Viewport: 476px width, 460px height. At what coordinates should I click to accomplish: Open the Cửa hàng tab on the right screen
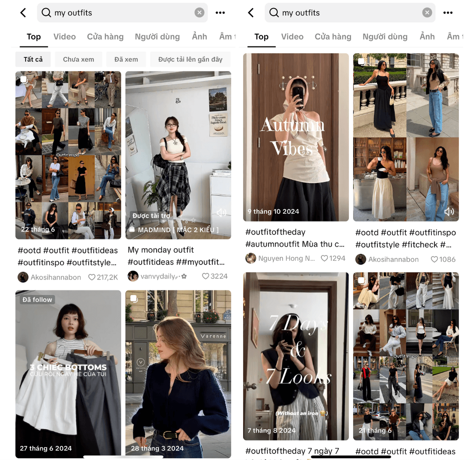(333, 37)
